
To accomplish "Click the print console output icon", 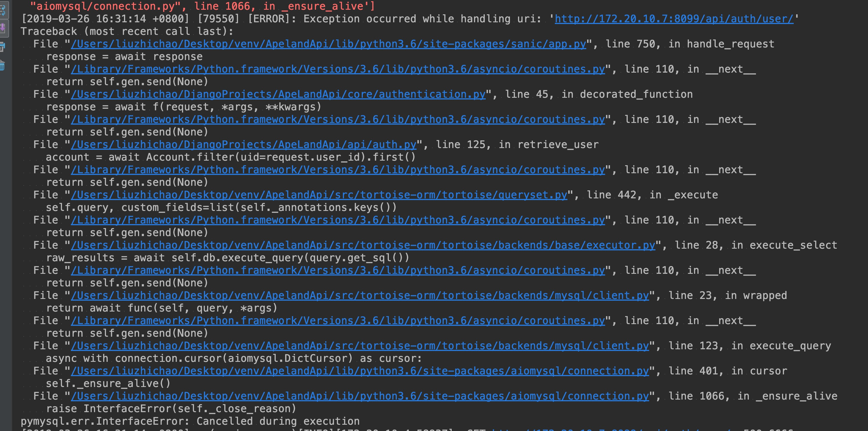I will pos(2,47).
